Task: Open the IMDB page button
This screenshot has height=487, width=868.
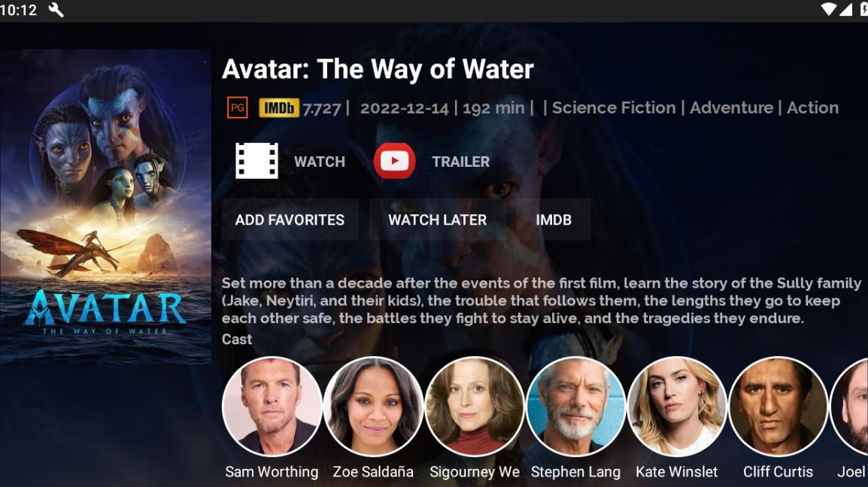Action: coord(554,219)
